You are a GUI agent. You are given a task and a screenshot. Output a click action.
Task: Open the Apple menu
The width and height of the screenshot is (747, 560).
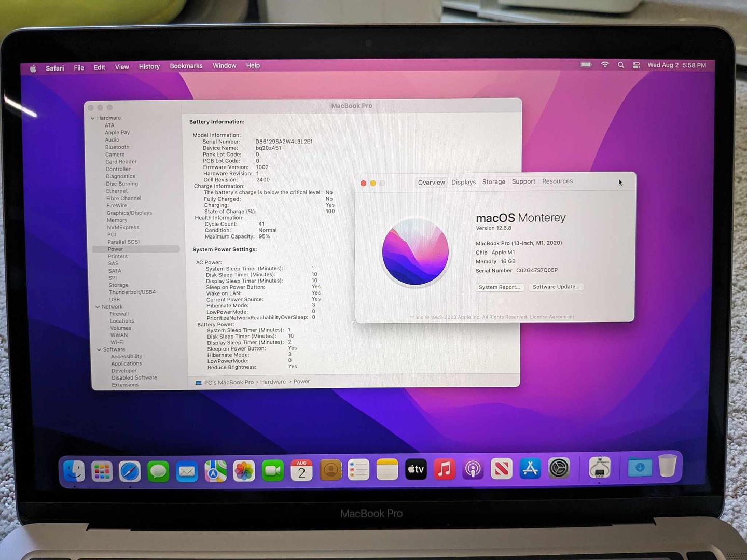(33, 68)
